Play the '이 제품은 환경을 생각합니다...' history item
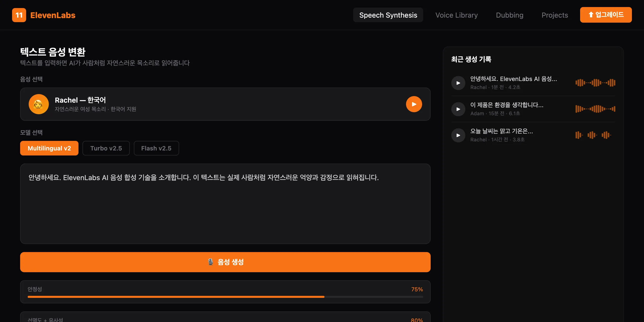This screenshot has width=644, height=322. point(458,109)
